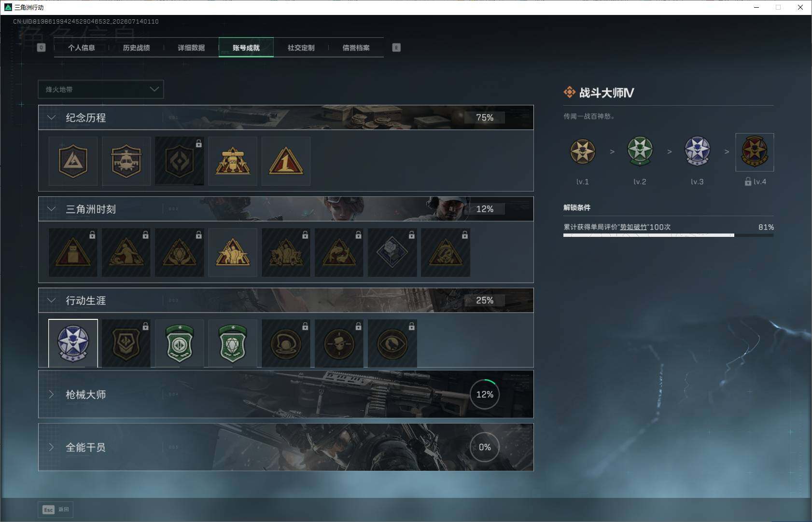View the lv.1 战斗大师 badge
This screenshot has height=522, width=812.
583,151
